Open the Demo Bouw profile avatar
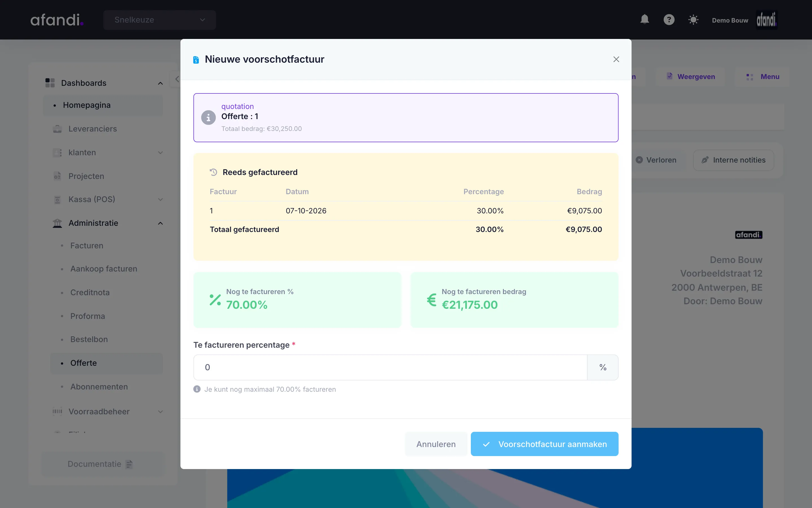 click(766, 20)
